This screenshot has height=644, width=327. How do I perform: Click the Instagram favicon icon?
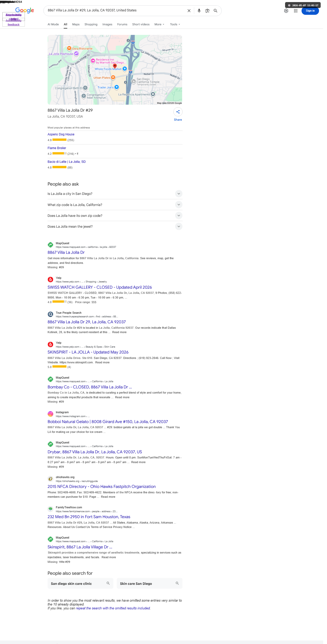[50, 414]
